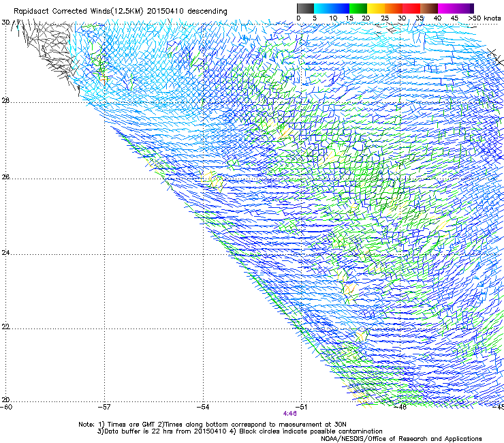Click the note 'Data buffer is 22 hrs'

point(140,431)
